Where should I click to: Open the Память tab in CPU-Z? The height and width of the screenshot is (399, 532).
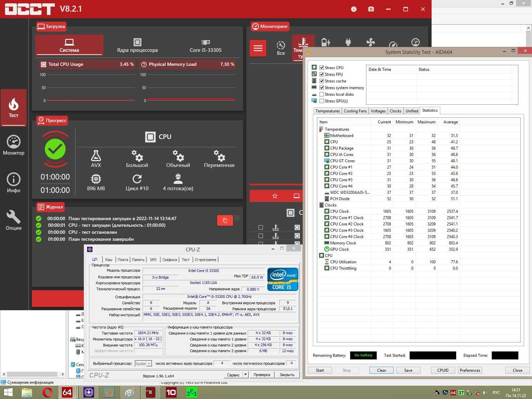point(138,260)
